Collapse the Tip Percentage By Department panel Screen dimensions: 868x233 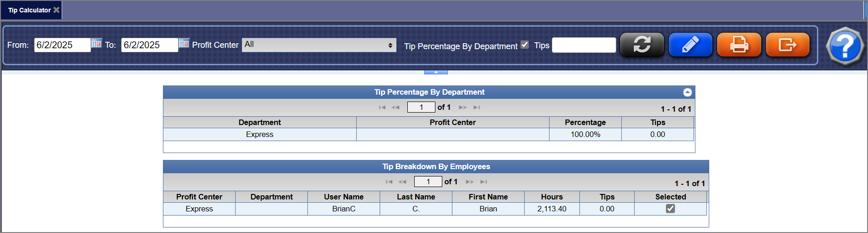click(687, 92)
